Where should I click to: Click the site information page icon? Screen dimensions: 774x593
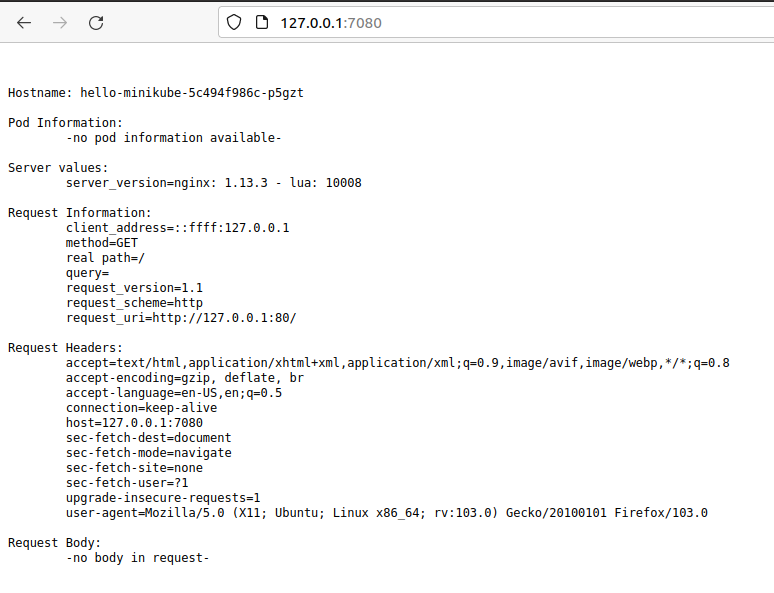tap(262, 22)
